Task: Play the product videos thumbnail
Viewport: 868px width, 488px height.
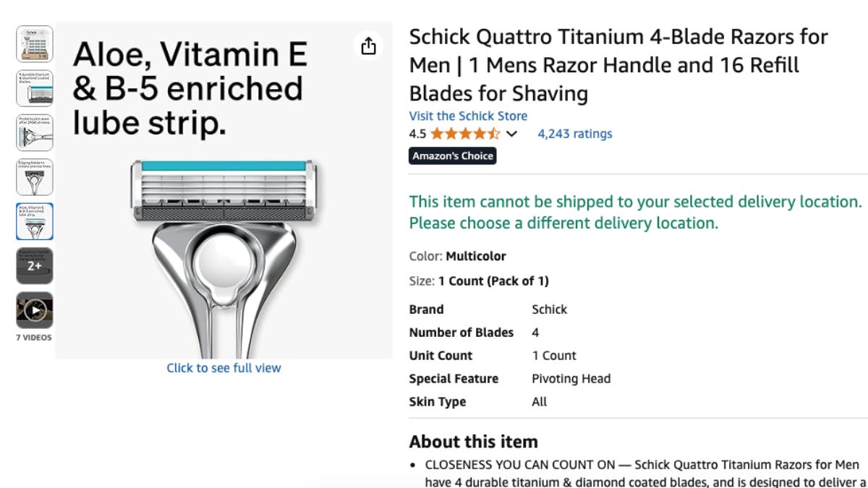Action: coord(35,310)
